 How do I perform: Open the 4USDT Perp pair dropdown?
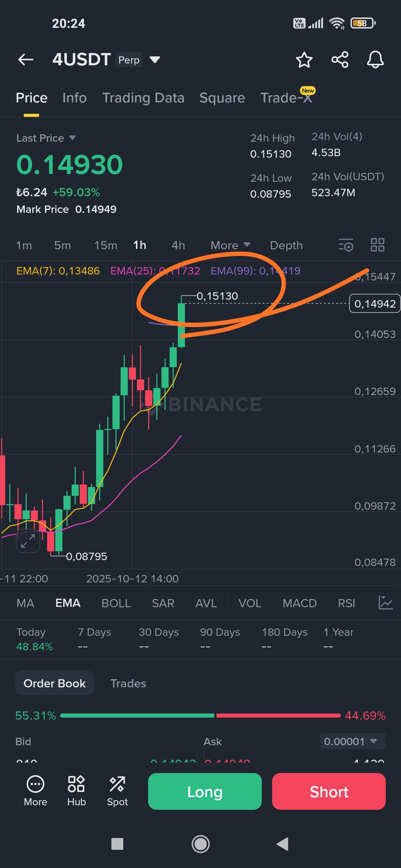point(154,60)
